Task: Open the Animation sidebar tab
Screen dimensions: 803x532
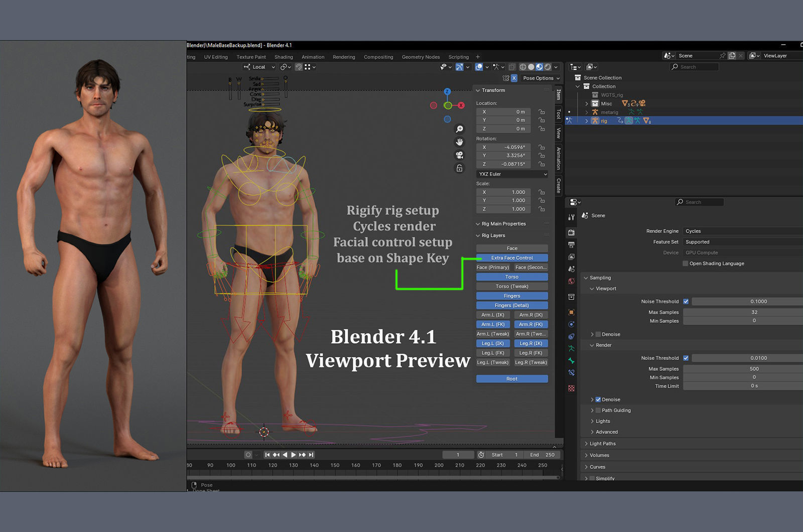Action: 558,158
